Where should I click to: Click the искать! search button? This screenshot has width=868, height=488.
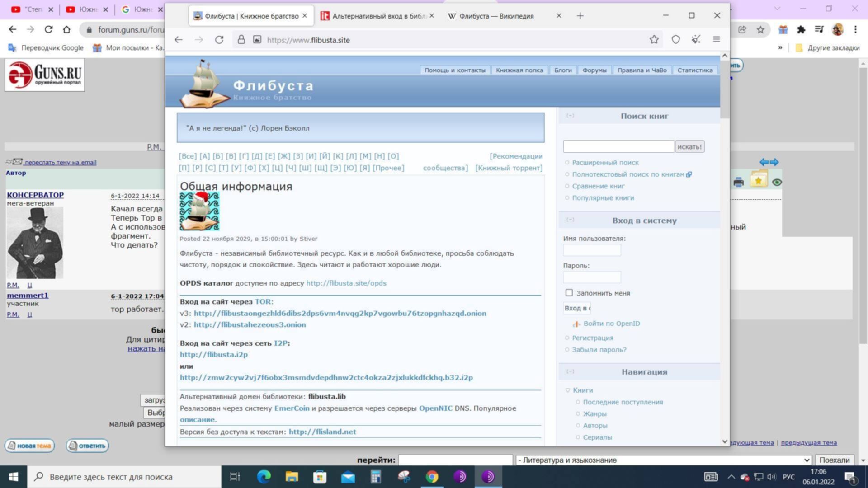pyautogui.click(x=689, y=146)
